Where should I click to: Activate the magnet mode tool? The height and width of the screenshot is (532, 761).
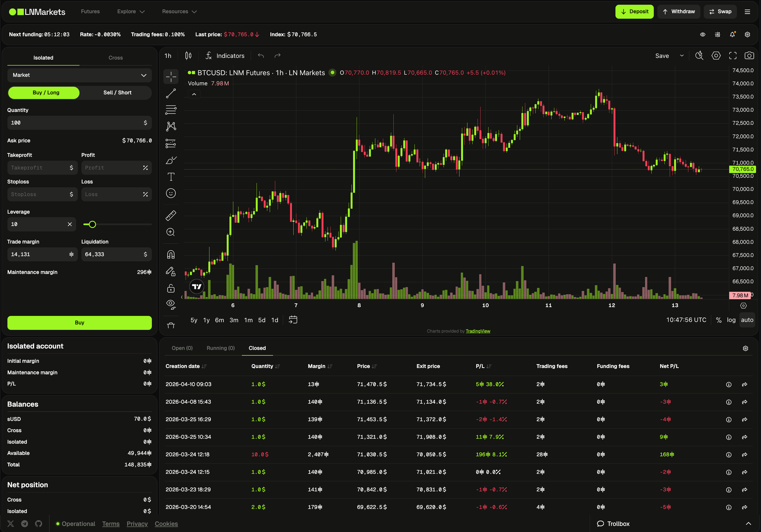[x=171, y=254]
